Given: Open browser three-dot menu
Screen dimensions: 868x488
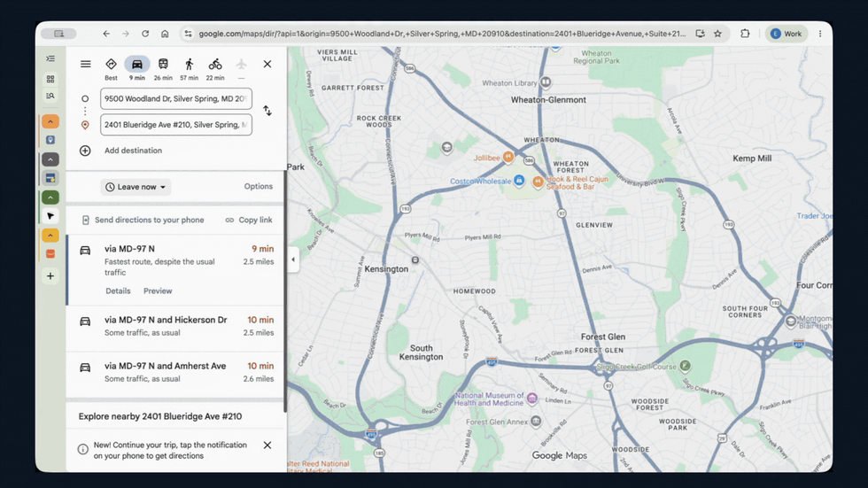Looking at the screenshot, I should 820,34.
